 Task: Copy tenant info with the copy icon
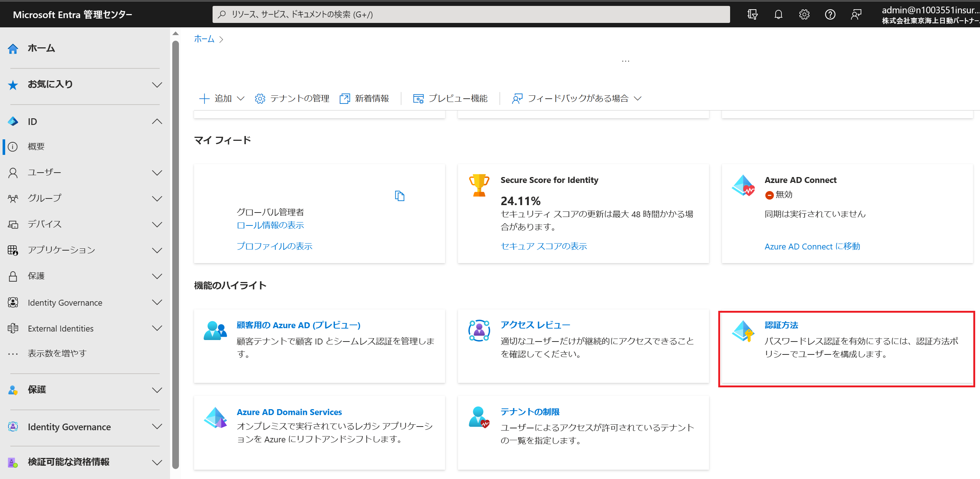coord(400,196)
